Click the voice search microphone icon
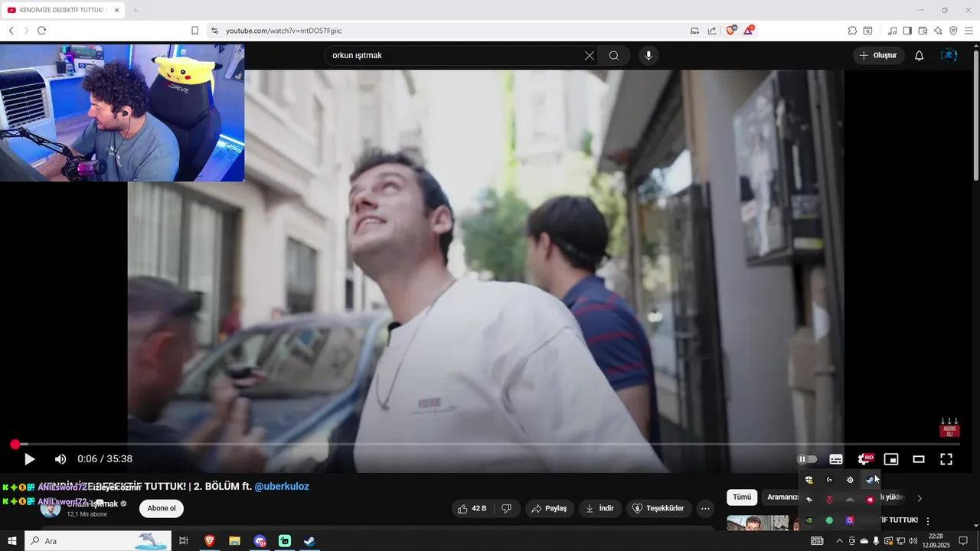980x551 pixels. click(x=648, y=55)
